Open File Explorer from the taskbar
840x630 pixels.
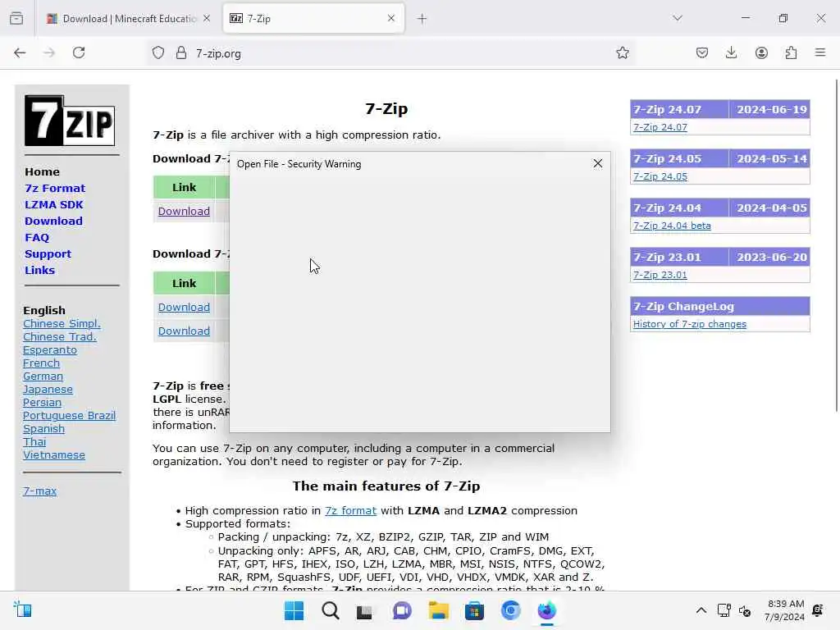click(438, 610)
